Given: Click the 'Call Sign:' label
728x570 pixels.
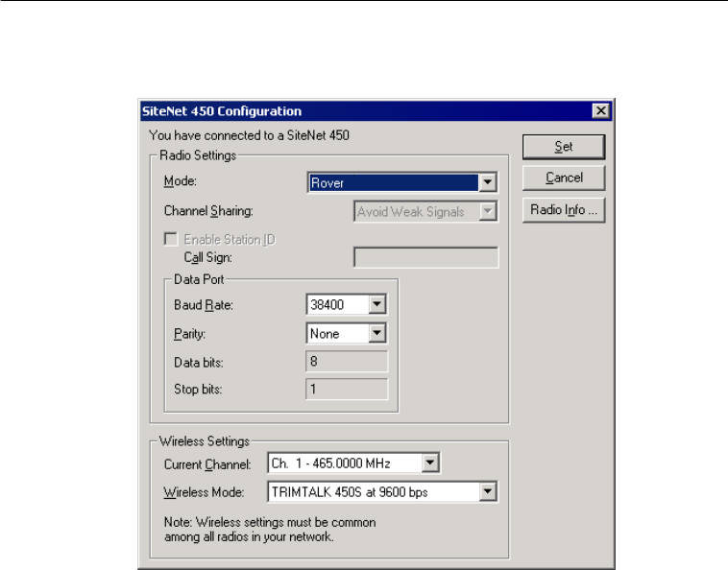Looking at the screenshot, I should click(x=208, y=257).
